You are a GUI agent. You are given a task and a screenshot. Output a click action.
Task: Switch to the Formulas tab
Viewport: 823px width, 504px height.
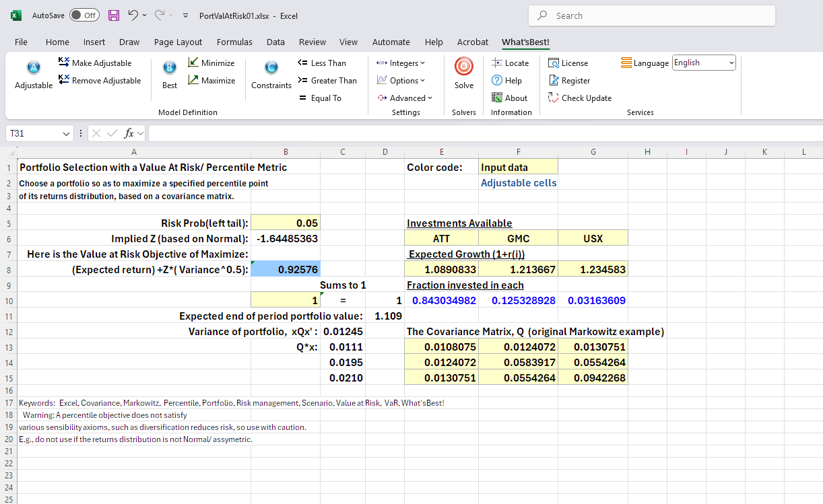click(x=234, y=42)
